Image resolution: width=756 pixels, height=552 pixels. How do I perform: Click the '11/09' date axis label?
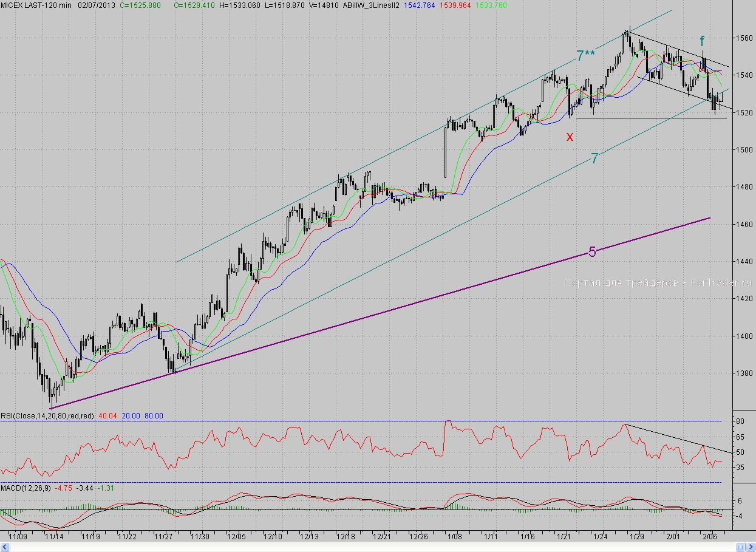18,537
